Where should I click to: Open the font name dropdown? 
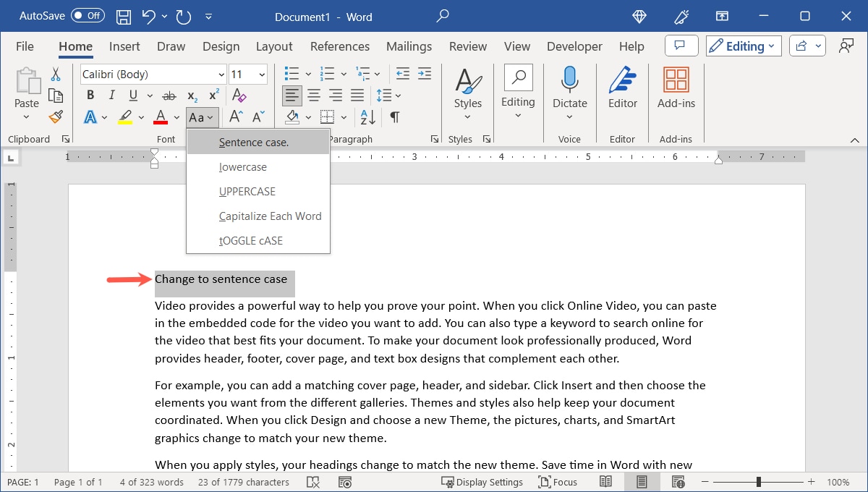pos(221,74)
